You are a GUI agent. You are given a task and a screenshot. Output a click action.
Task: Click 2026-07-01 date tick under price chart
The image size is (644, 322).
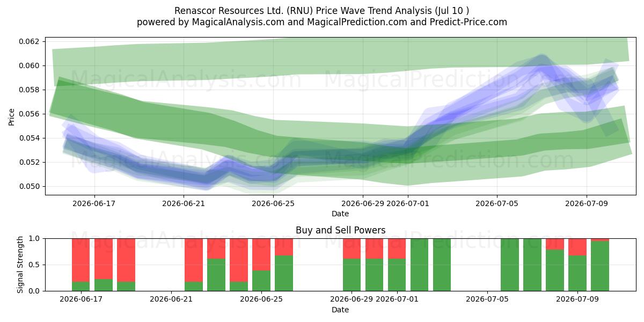408,203
